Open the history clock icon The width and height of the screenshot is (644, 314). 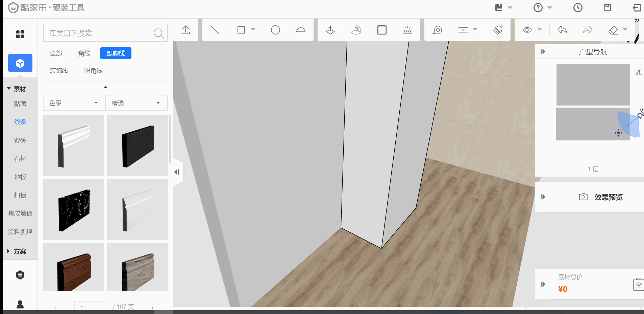click(x=578, y=8)
